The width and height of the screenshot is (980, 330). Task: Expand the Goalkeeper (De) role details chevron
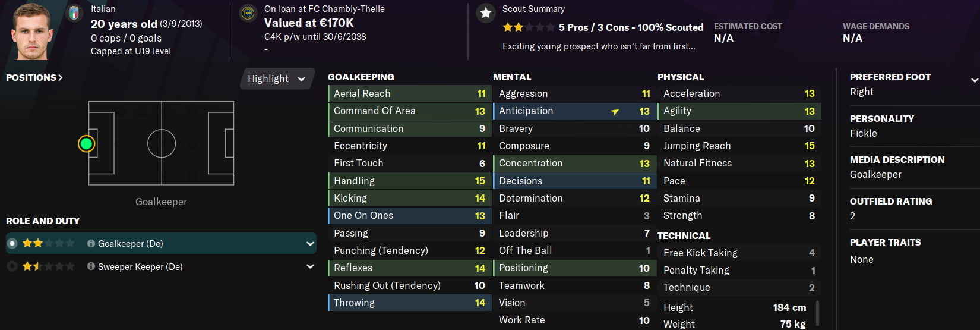click(310, 244)
